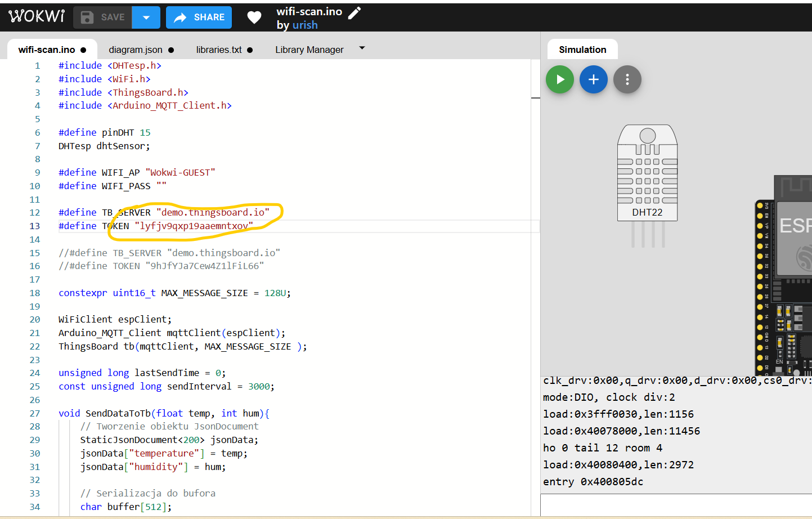Click the text '#include <WiFi.h>'

tap(105, 79)
